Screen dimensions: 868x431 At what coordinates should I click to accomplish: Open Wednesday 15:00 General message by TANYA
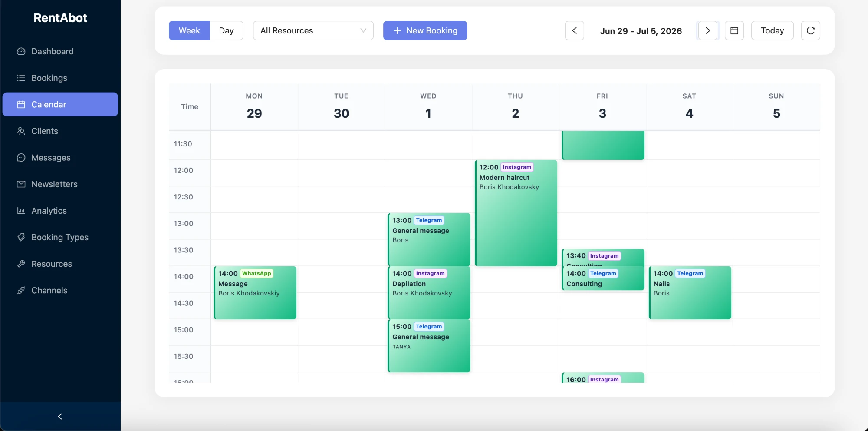429,346
